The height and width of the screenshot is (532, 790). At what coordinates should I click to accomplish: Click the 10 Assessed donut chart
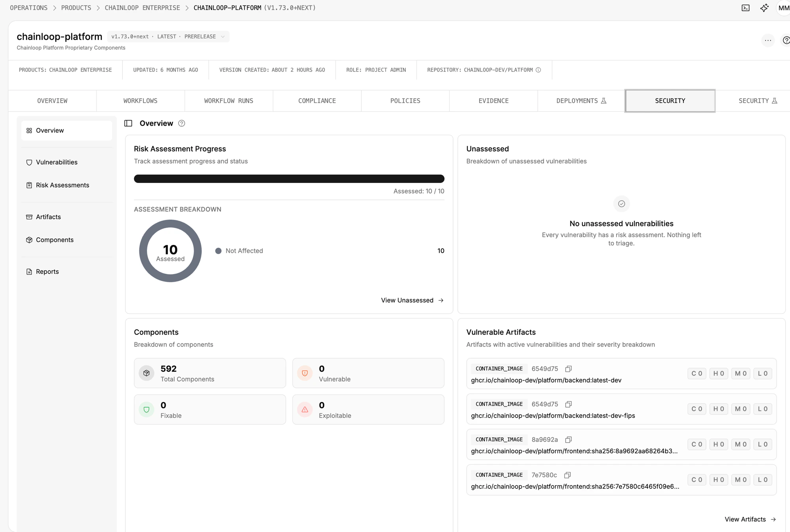pos(170,251)
